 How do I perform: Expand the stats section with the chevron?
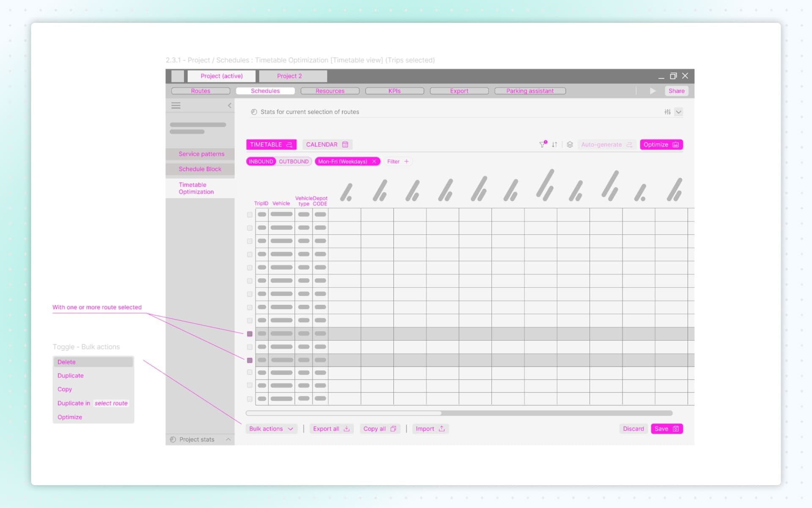point(679,112)
